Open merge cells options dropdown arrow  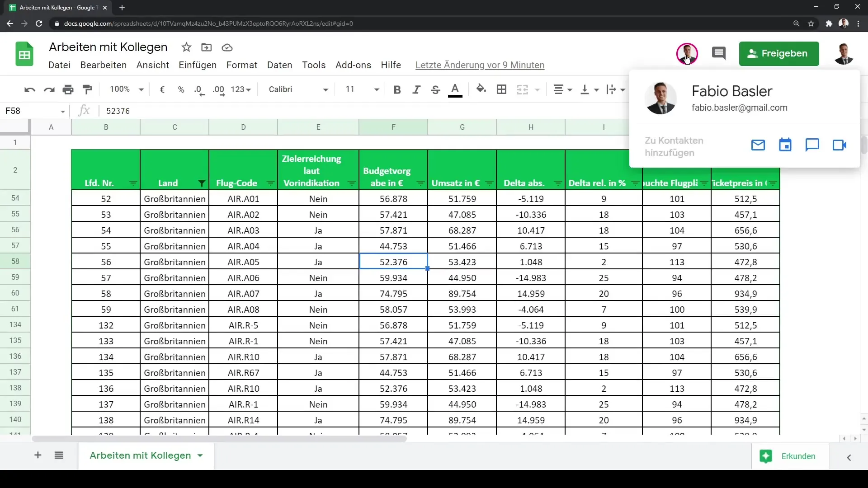538,90
